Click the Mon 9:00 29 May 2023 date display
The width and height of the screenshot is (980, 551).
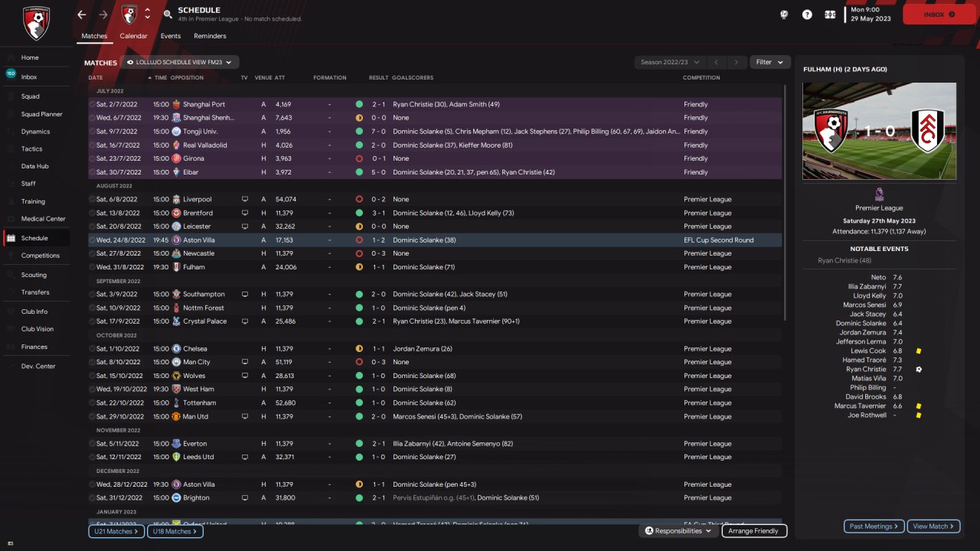(872, 15)
